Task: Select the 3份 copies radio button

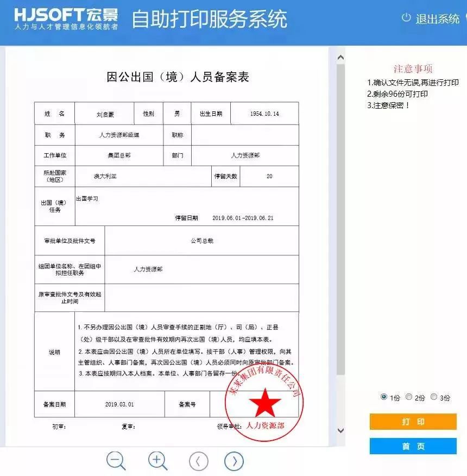Action: point(433,397)
